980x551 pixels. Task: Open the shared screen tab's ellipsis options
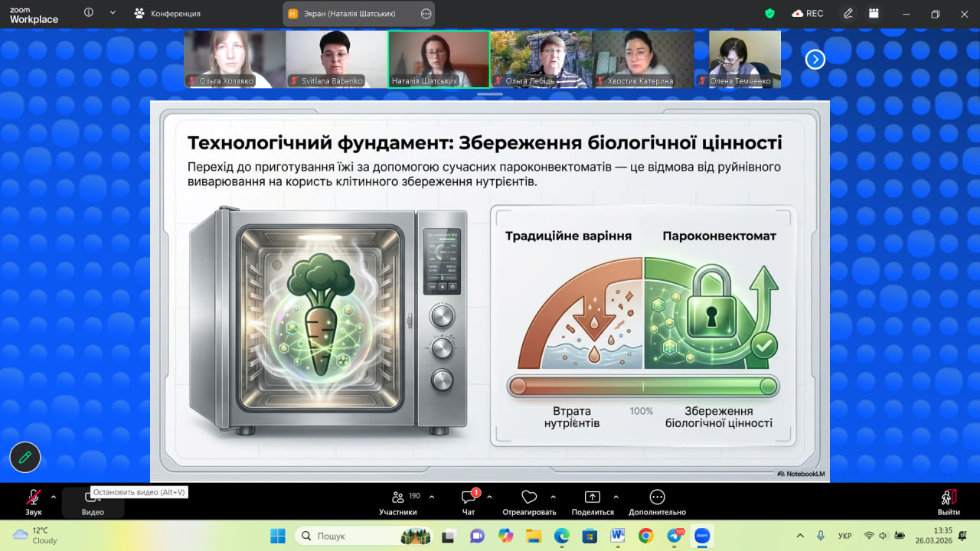tap(426, 14)
